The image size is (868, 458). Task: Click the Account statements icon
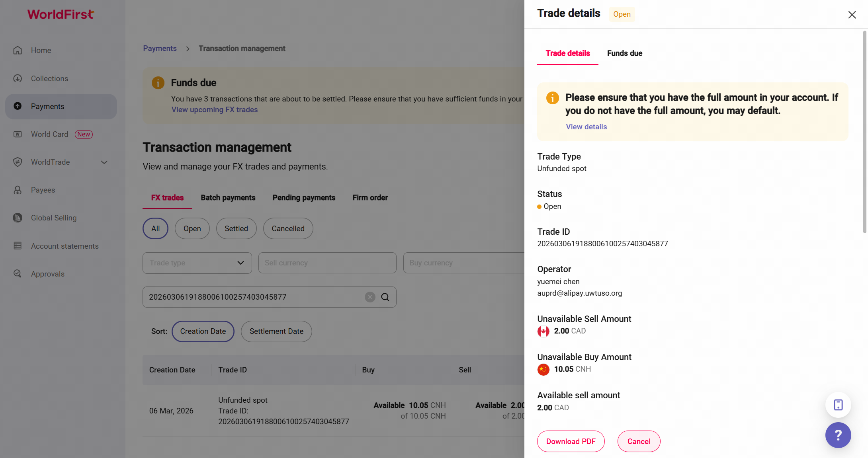18,246
